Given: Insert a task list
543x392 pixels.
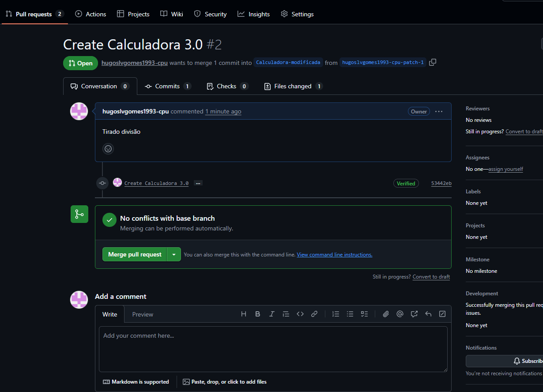Looking at the screenshot, I should (364, 314).
